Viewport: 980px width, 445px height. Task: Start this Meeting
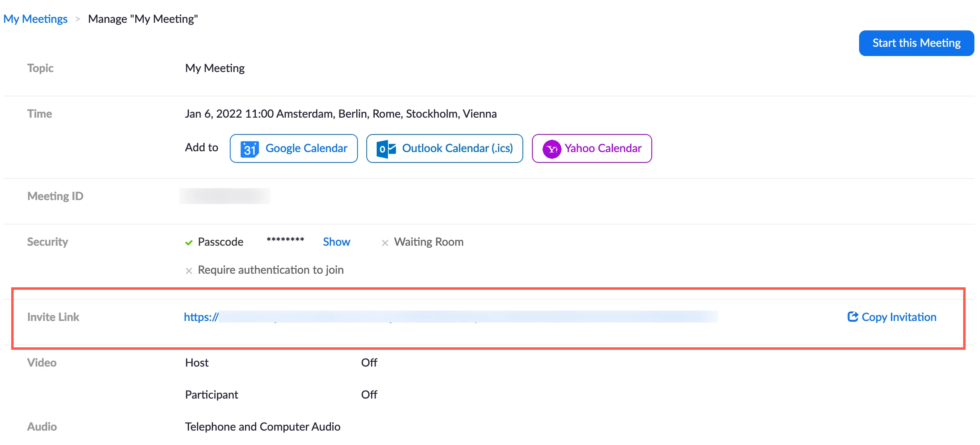(x=916, y=43)
